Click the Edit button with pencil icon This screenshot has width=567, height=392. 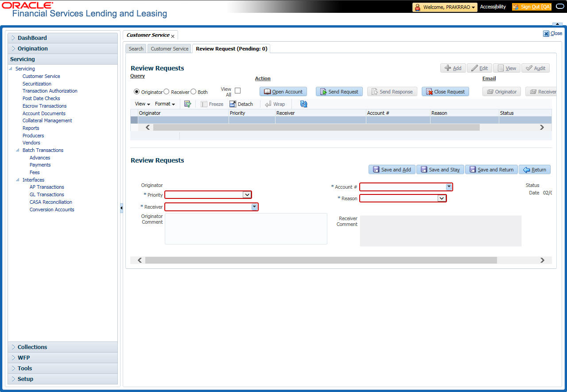479,68
